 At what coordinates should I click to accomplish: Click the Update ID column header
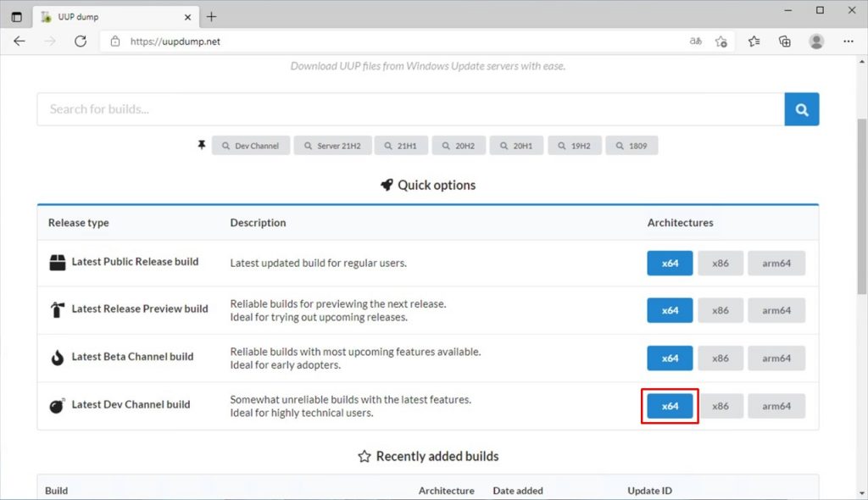pyautogui.click(x=650, y=491)
